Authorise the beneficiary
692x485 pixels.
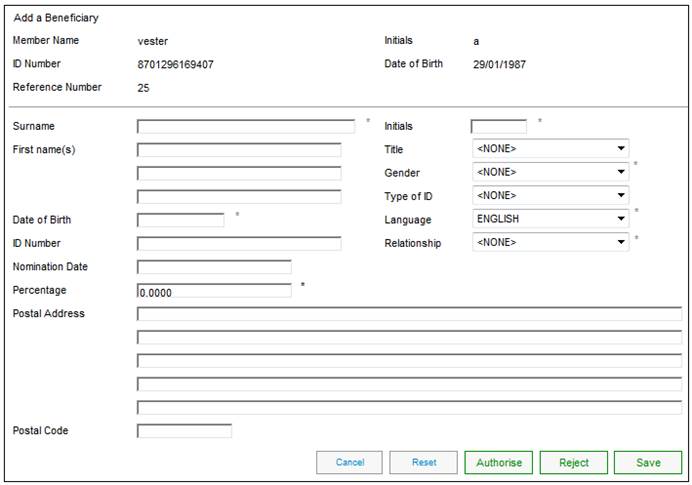tap(498, 462)
